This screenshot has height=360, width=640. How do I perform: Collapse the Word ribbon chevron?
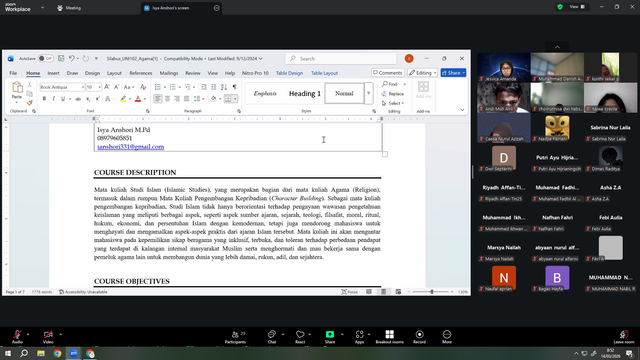(462, 110)
